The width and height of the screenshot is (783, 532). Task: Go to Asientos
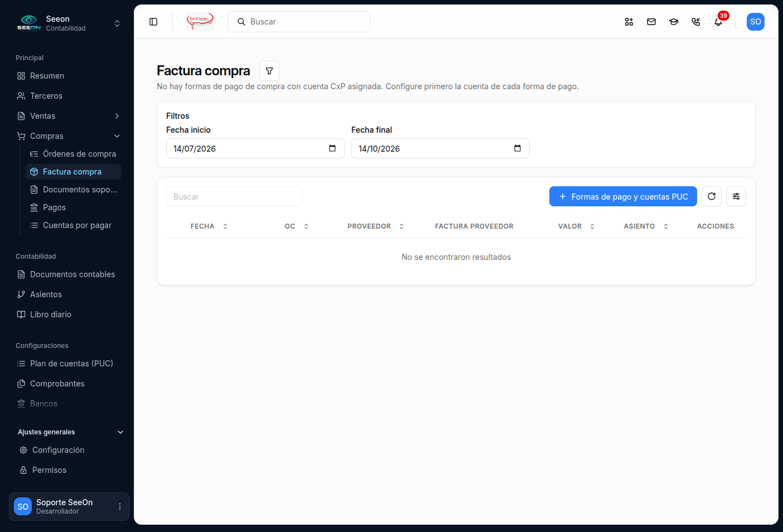69,294
